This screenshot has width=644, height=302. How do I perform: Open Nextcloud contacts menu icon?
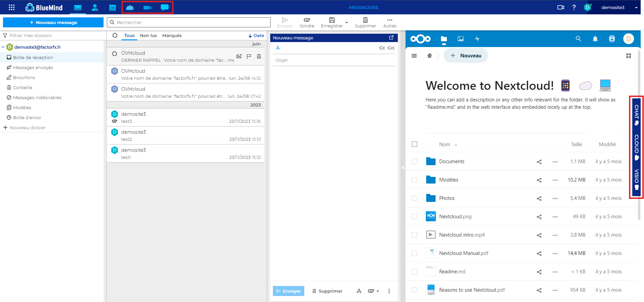click(612, 39)
